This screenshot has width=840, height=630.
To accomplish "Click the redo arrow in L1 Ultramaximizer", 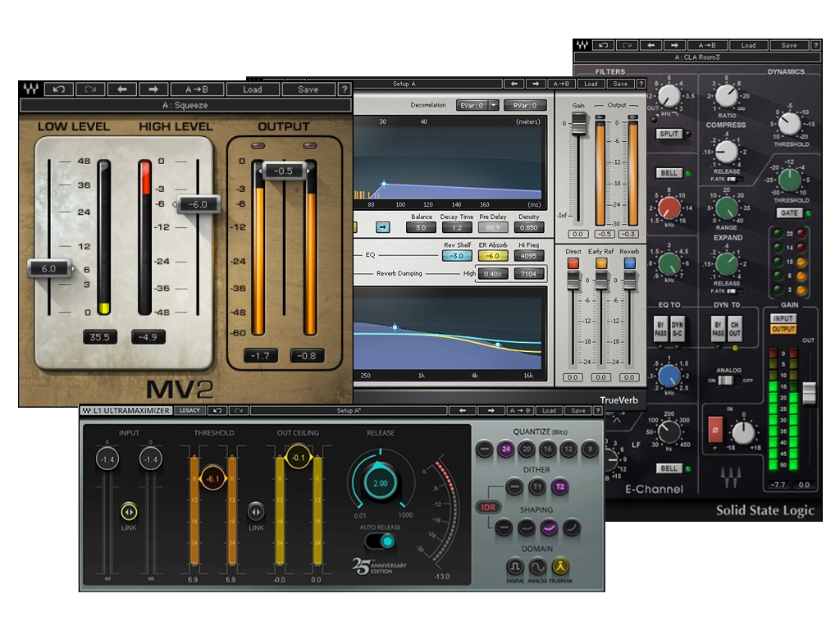I will point(239,410).
